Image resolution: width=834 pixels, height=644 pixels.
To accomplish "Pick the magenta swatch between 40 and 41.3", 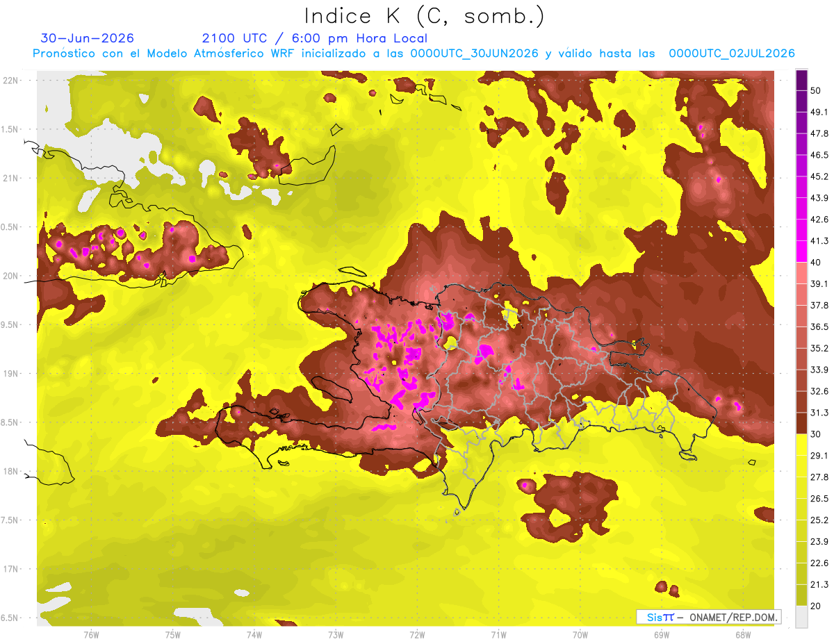I will (x=801, y=251).
